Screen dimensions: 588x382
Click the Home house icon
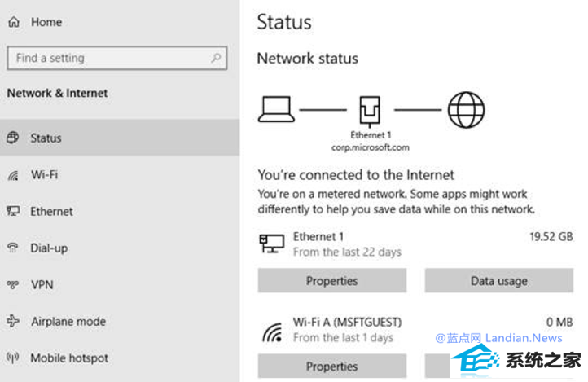click(14, 22)
